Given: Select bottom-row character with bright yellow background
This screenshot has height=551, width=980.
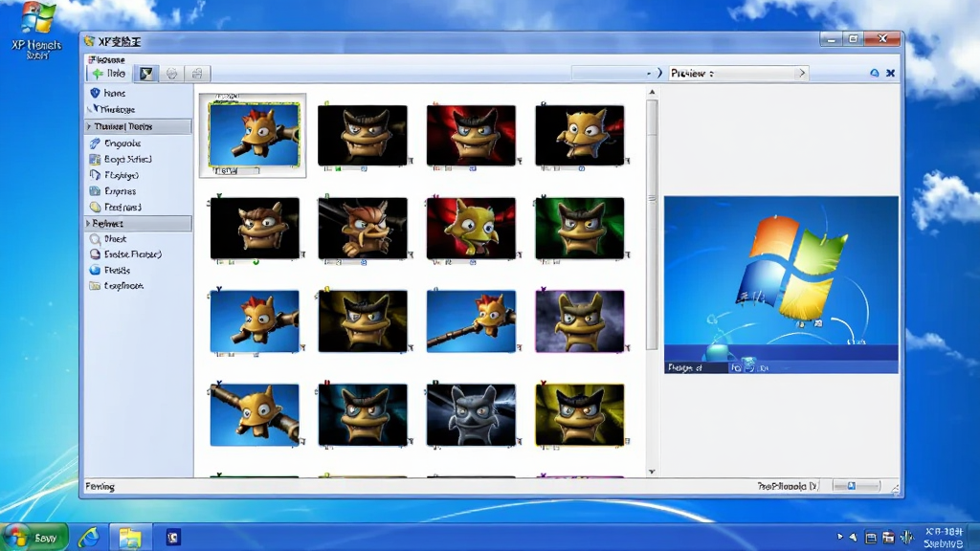Looking at the screenshot, I should [579, 415].
